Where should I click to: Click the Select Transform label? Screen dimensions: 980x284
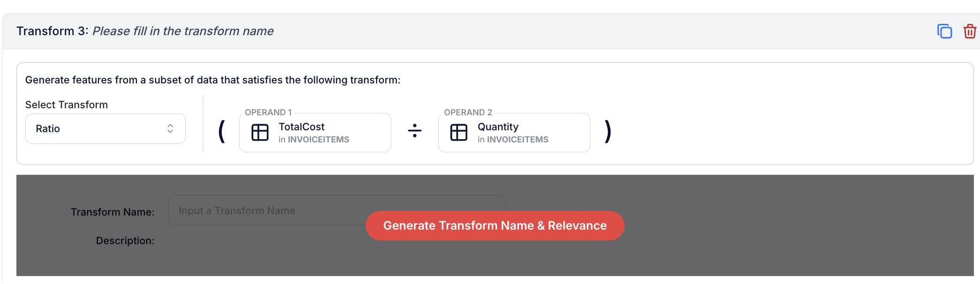67,105
